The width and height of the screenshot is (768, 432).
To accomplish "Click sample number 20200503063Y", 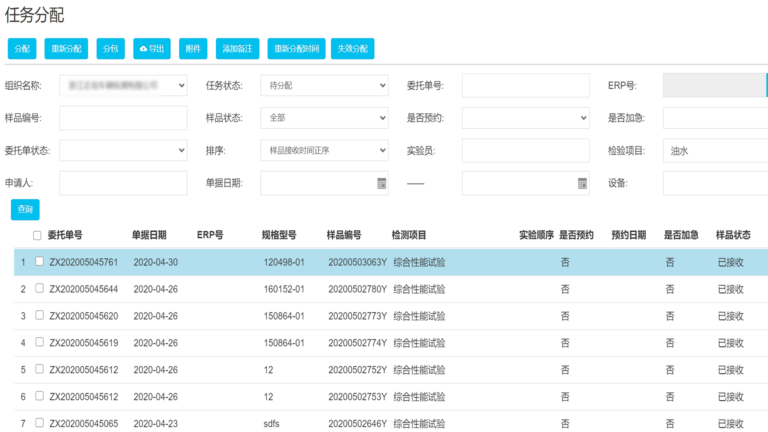I will 358,263.
